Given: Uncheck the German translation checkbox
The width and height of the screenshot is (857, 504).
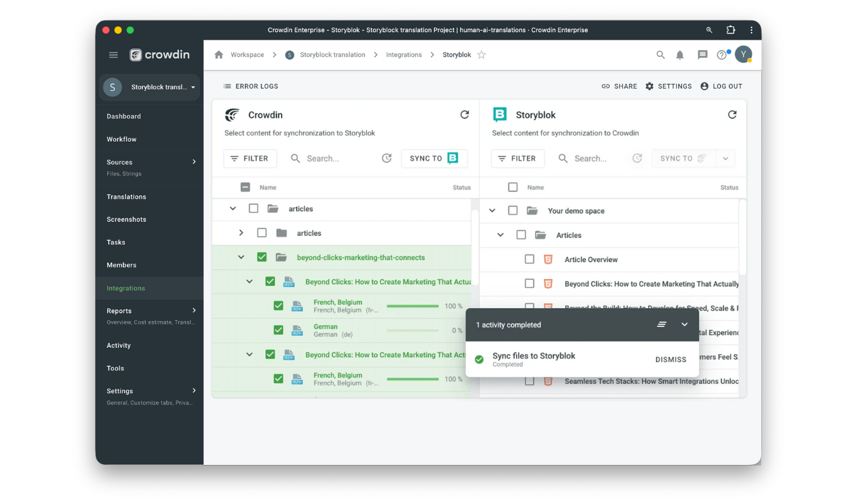Looking at the screenshot, I should click(x=278, y=330).
